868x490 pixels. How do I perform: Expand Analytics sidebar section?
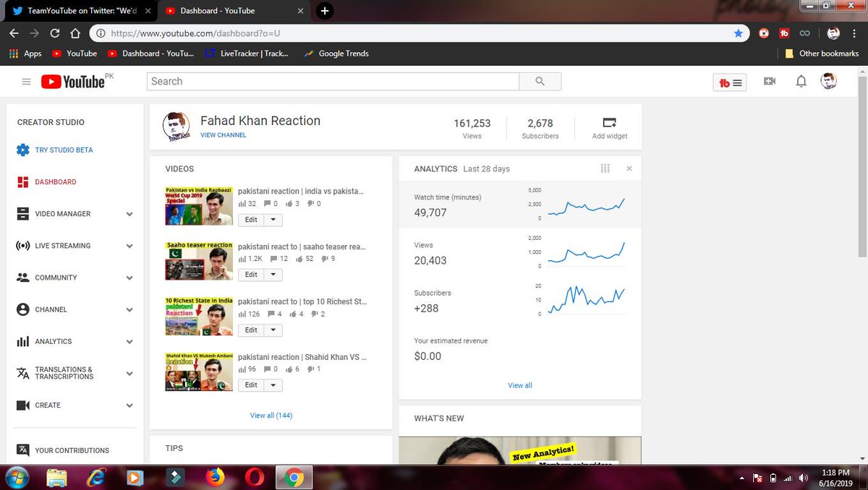[x=129, y=341]
